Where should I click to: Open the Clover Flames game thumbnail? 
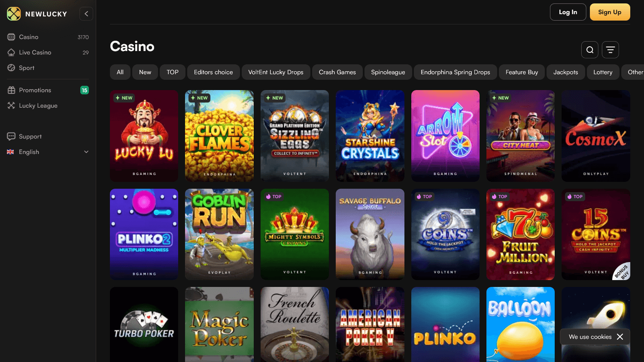coord(219,136)
